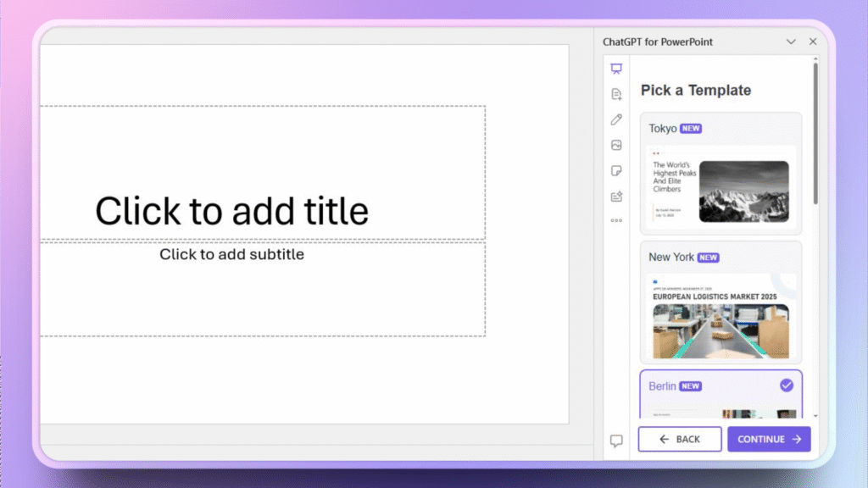Click the slide title placeholder
This screenshot has height=488, width=868.
click(233, 210)
